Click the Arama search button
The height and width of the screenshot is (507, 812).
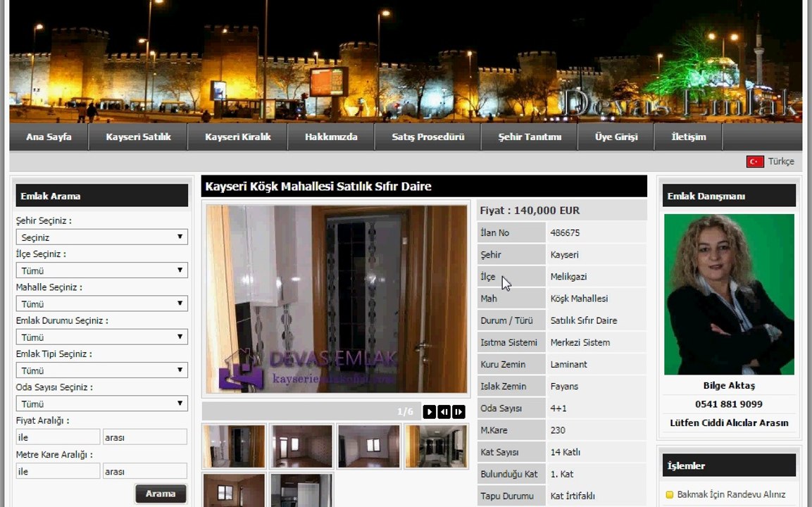[x=161, y=494]
